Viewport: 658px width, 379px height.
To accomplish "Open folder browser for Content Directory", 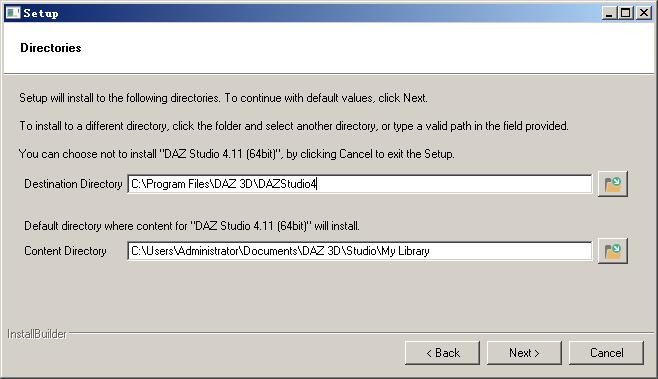I will (613, 251).
